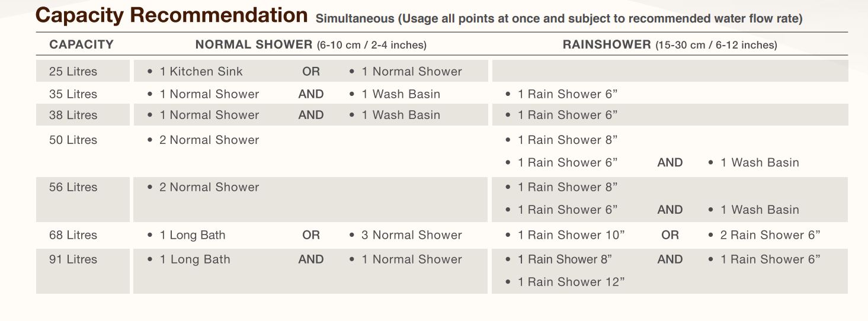Click the 38 Litres row label
This screenshot has height=321, width=868.
(73, 115)
